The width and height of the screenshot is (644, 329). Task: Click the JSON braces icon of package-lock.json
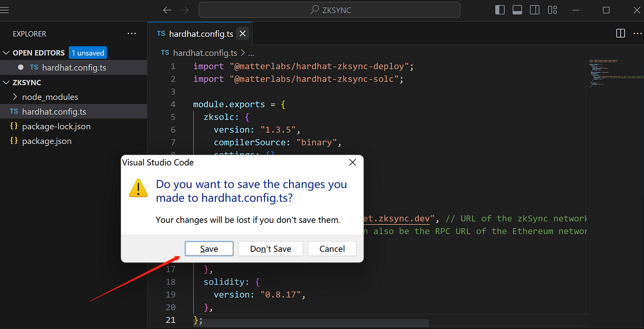[x=14, y=126]
